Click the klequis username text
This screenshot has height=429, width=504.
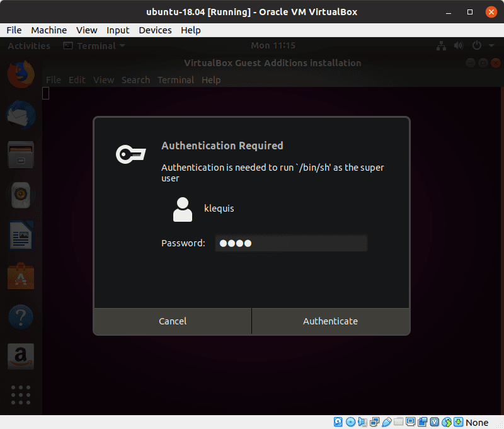(x=219, y=209)
